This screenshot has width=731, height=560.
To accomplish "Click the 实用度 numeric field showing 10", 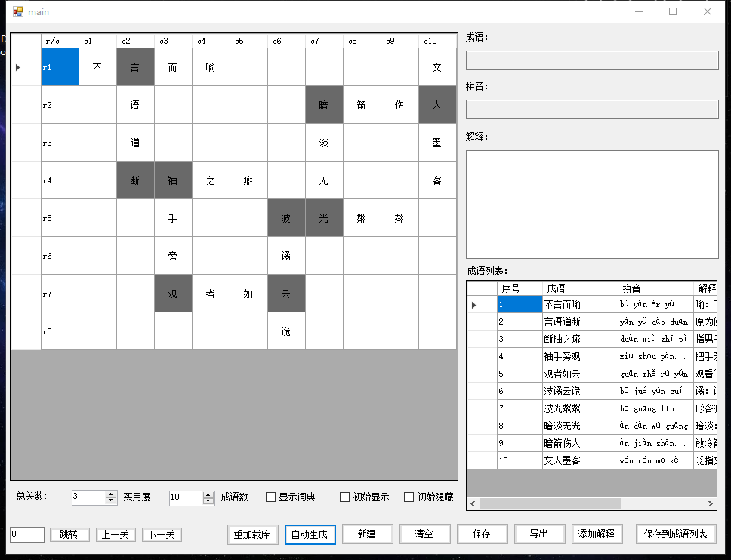I will point(187,497).
